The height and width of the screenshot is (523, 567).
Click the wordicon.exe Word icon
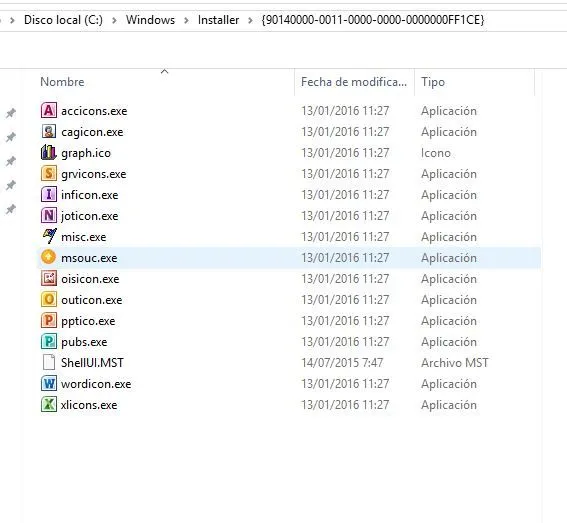click(x=49, y=383)
